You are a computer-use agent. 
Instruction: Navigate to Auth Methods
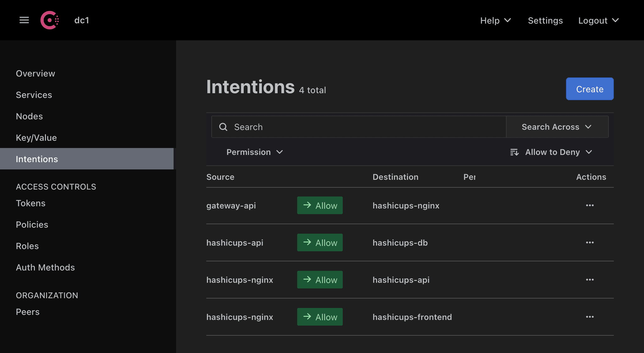tap(45, 267)
